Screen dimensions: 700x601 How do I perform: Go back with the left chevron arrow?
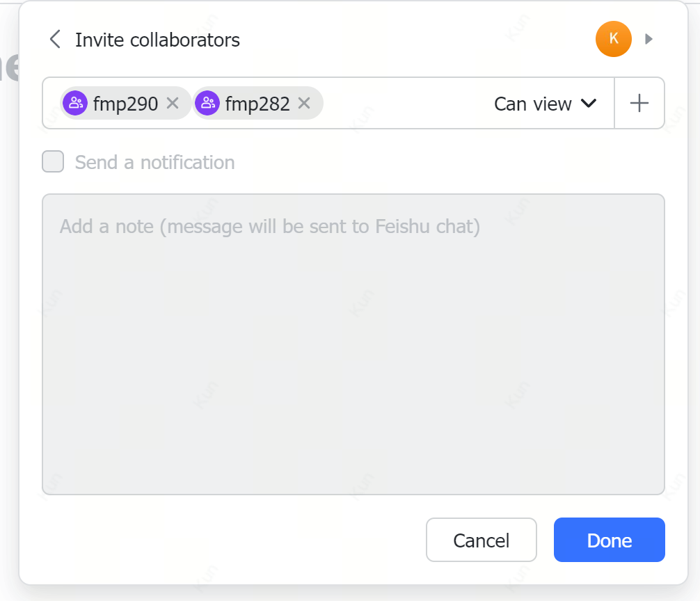pyautogui.click(x=54, y=39)
